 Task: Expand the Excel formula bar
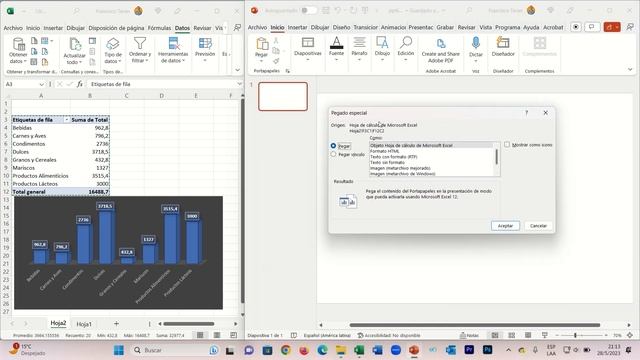coord(239,84)
